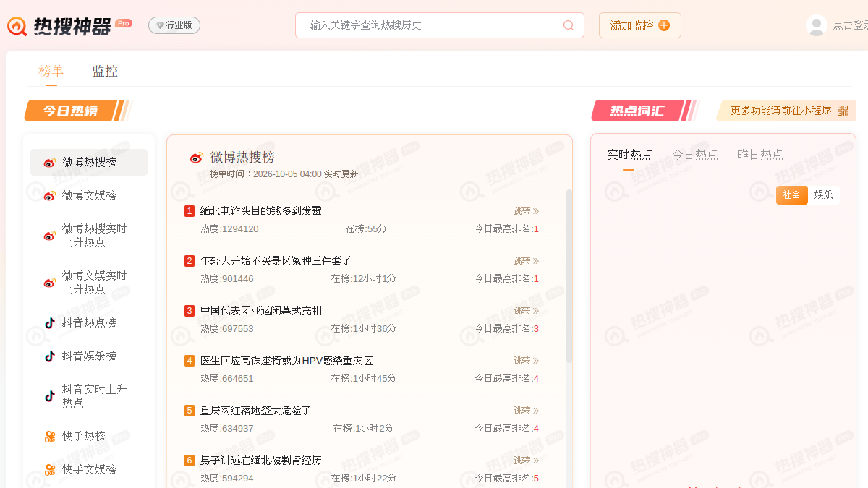Select the 今日热点 tab
Image resolution: width=868 pixels, height=488 pixels.
(x=695, y=155)
